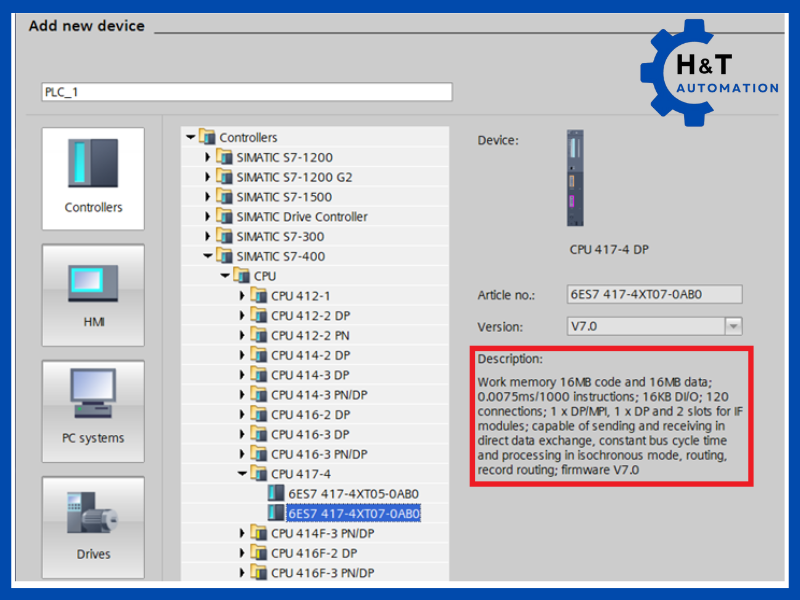This screenshot has height=600, width=800.
Task: Collapse the root Controllers tree node
Action: point(190,138)
